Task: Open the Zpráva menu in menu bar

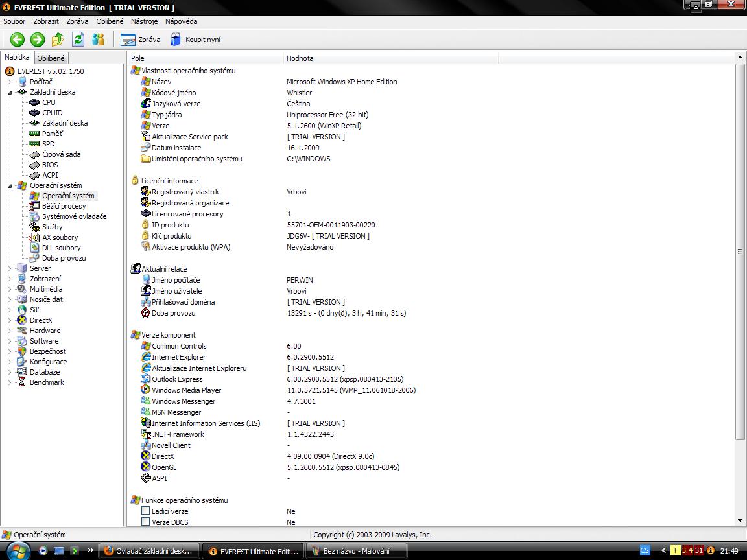Action: point(77,21)
